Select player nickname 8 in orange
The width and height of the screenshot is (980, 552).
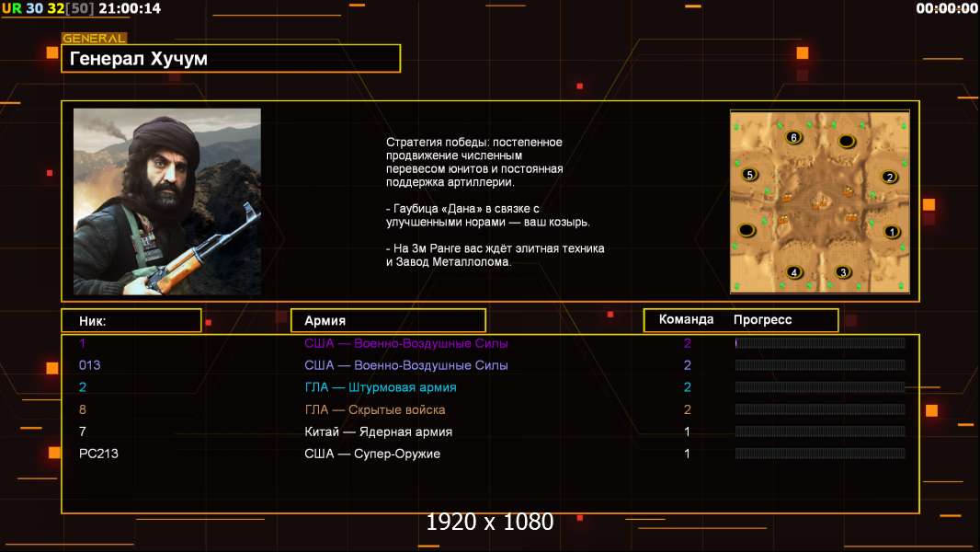83,409
